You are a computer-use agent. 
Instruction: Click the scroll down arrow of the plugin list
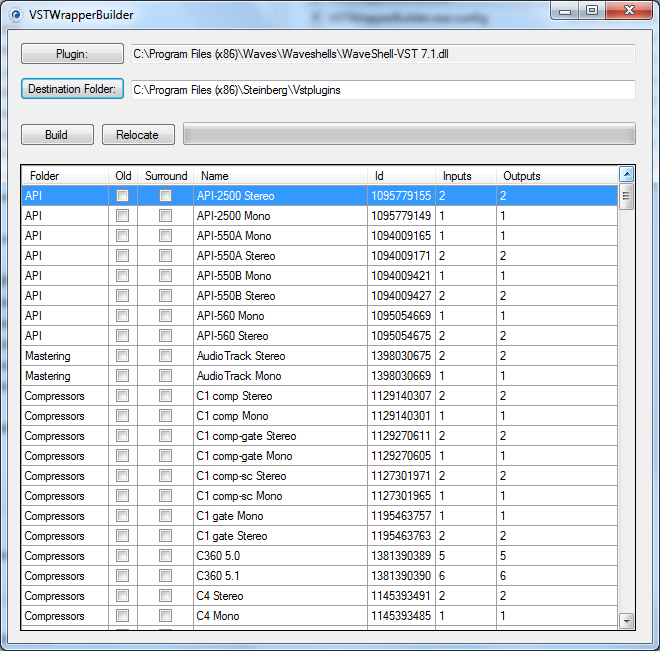pyautogui.click(x=627, y=621)
